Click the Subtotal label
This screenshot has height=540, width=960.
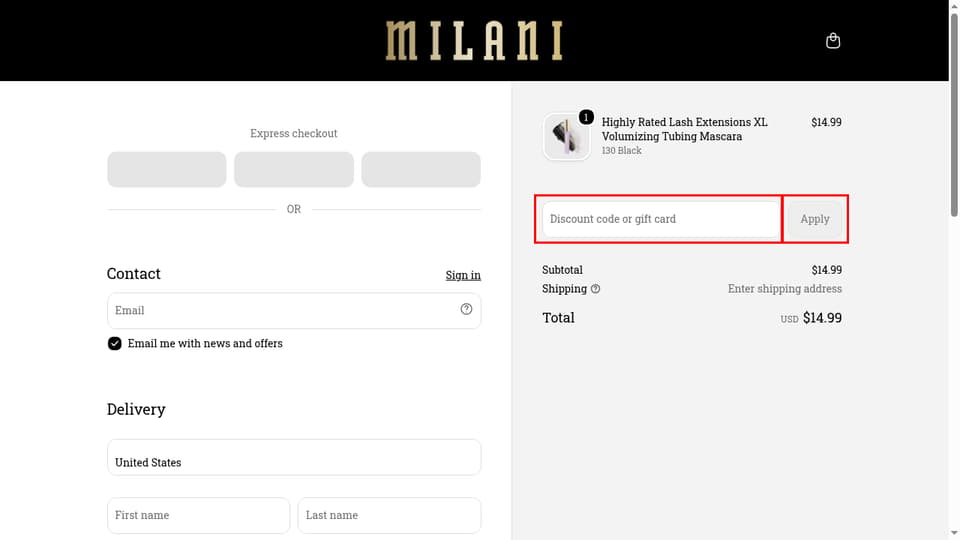point(562,270)
